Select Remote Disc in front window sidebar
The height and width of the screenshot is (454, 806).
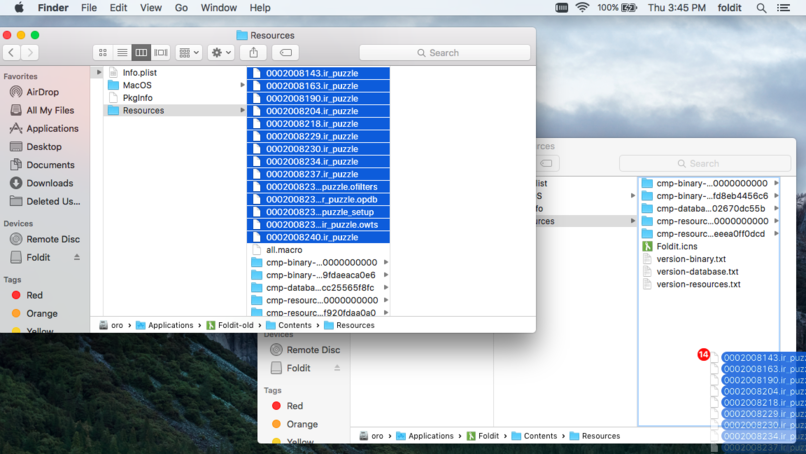[x=52, y=239]
